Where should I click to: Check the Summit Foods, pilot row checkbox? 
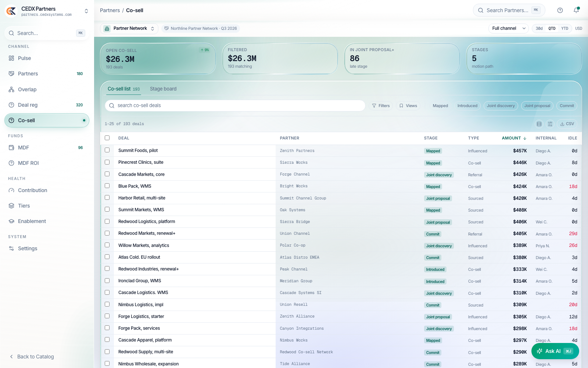pos(107,150)
